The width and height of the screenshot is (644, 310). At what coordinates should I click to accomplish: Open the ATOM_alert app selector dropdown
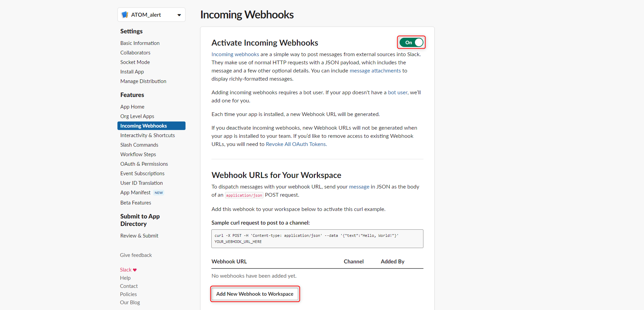(179, 15)
